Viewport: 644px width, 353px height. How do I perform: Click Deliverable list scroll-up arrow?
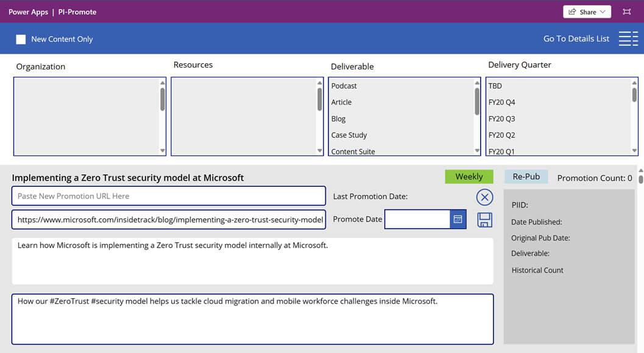coord(477,83)
